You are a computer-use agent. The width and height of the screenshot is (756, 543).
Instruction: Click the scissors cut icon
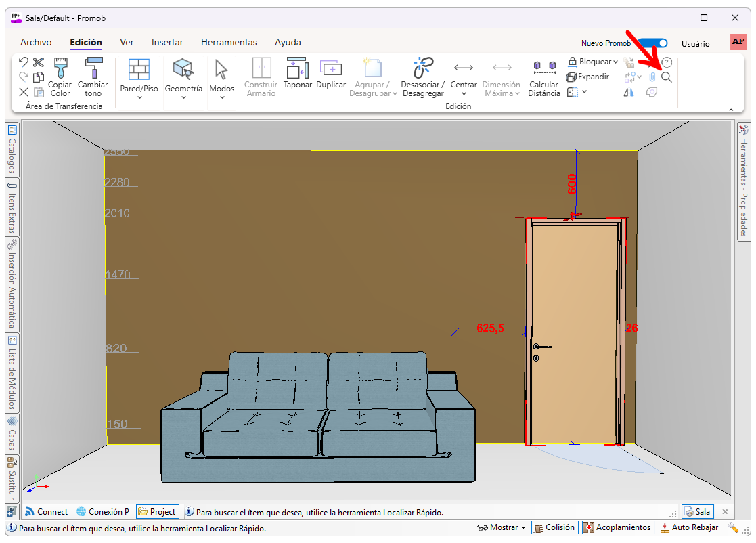(x=39, y=62)
